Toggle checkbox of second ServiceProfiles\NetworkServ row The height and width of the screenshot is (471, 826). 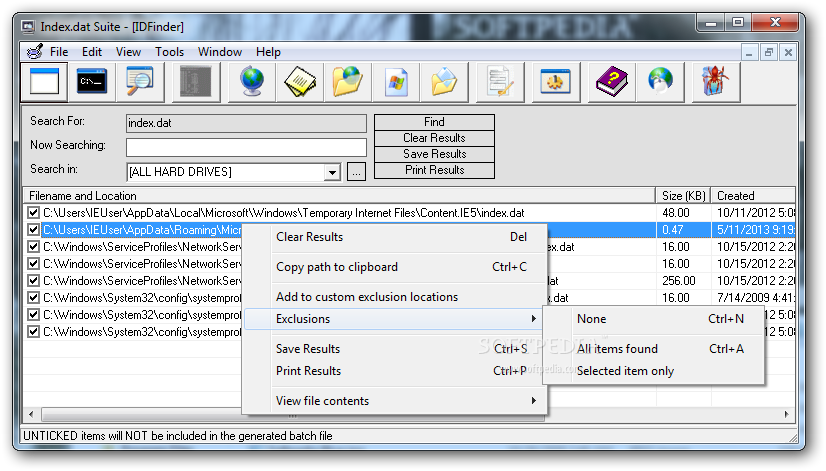(x=33, y=263)
